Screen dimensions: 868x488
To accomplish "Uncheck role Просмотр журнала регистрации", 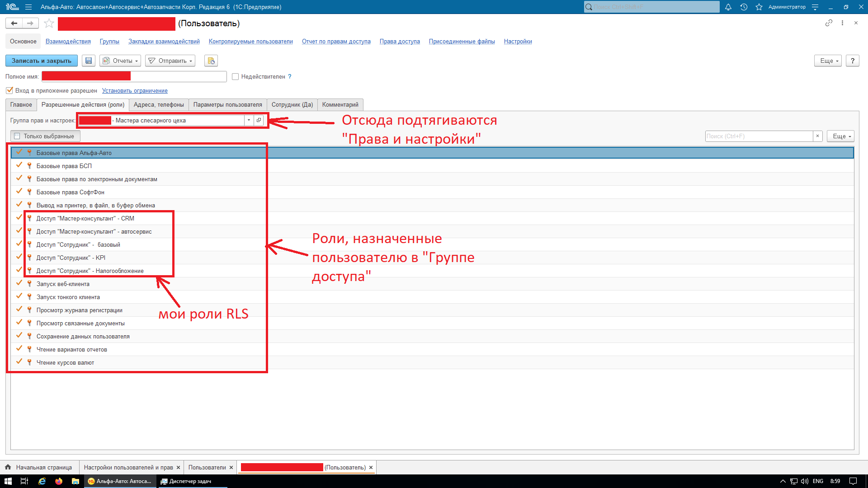I will 19,310.
